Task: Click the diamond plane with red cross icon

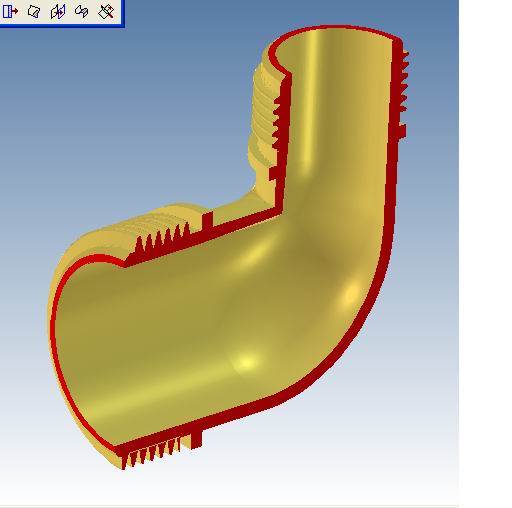Action: tap(106, 11)
